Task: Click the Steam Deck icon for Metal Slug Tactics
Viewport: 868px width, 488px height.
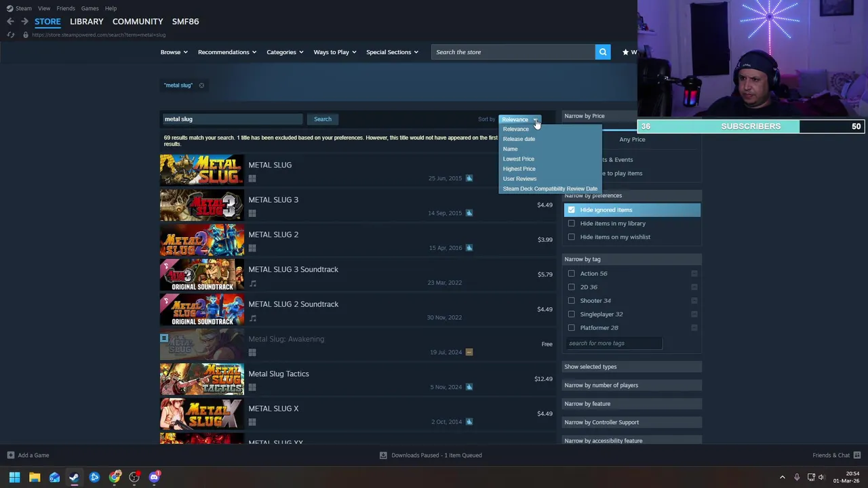Action: point(469,387)
